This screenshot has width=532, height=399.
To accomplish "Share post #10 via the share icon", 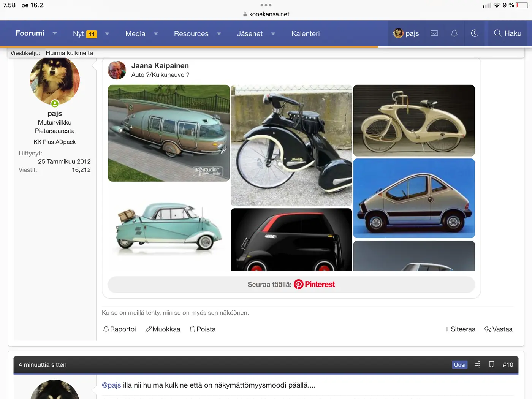I will [x=478, y=364].
